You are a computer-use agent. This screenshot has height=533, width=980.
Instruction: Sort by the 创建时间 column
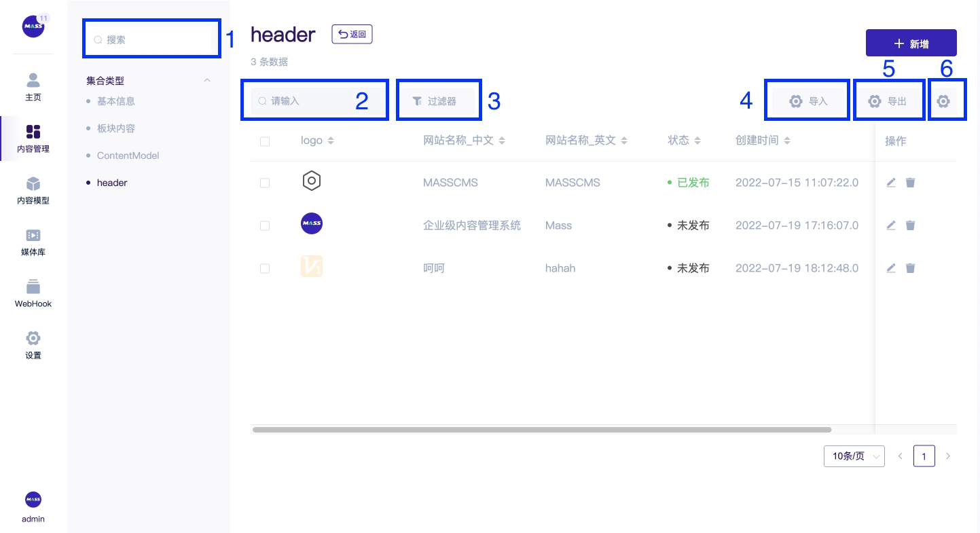coord(787,141)
